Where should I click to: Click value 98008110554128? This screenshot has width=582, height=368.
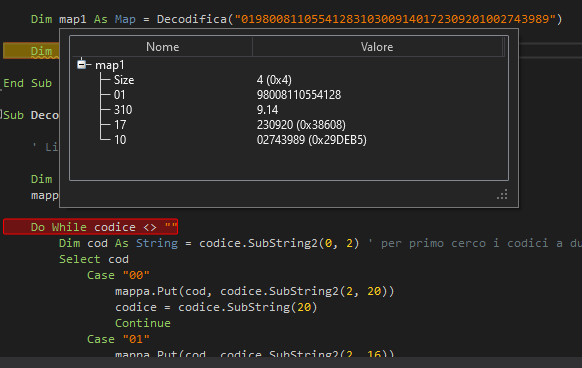[299, 95]
